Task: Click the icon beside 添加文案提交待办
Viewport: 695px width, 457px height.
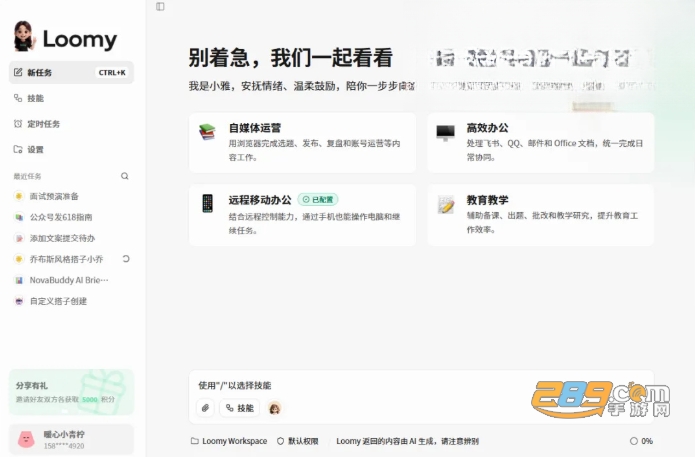Action: 19,238
